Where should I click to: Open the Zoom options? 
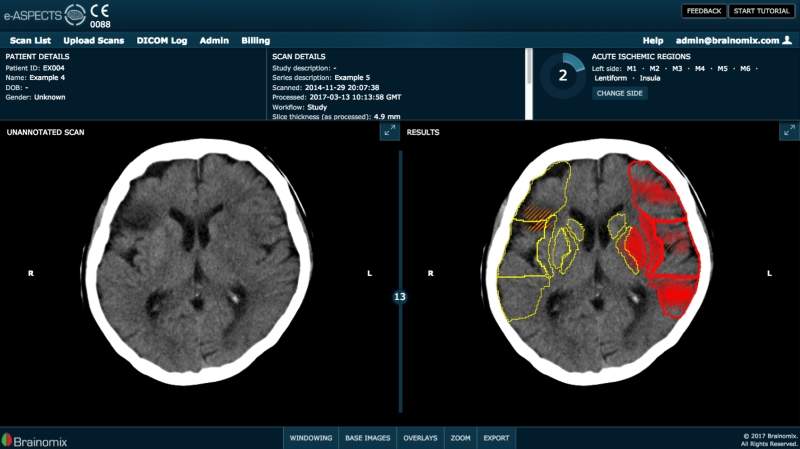point(460,438)
